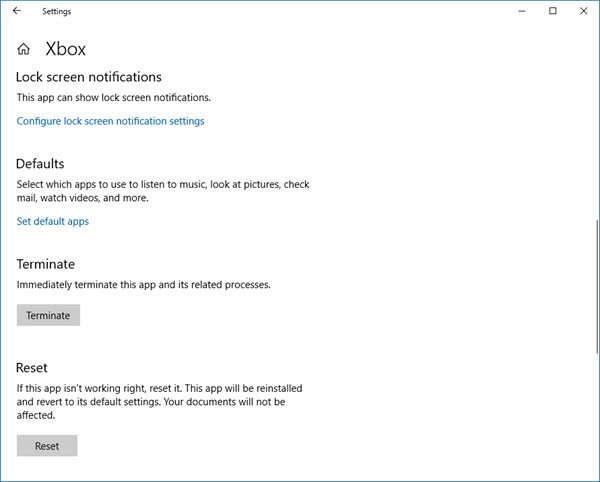
Task: Click the Settings title in title bar
Action: pos(57,11)
